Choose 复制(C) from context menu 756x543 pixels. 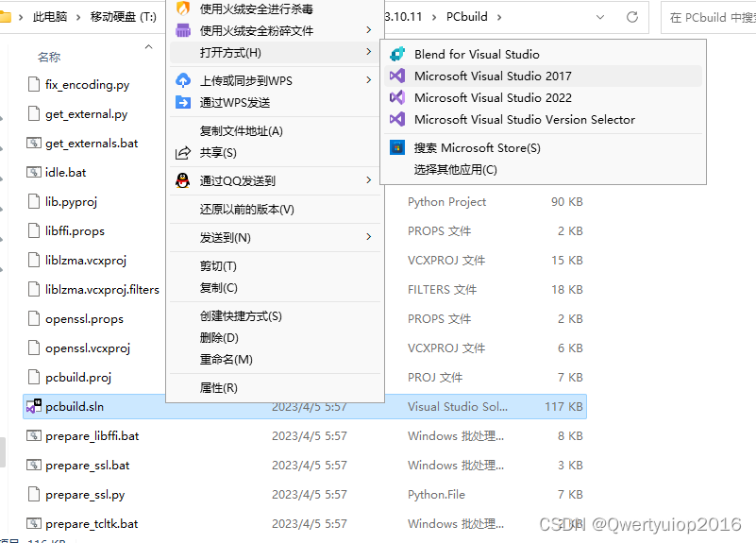[x=218, y=288]
